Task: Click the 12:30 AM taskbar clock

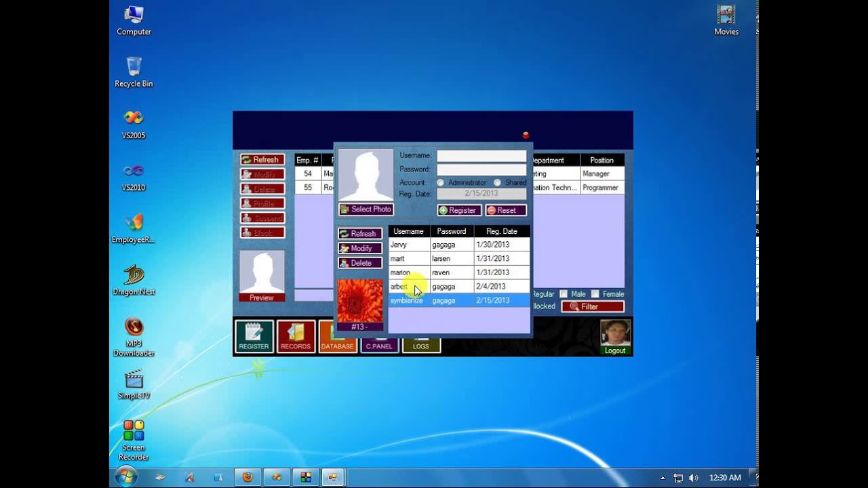Action: click(725, 478)
